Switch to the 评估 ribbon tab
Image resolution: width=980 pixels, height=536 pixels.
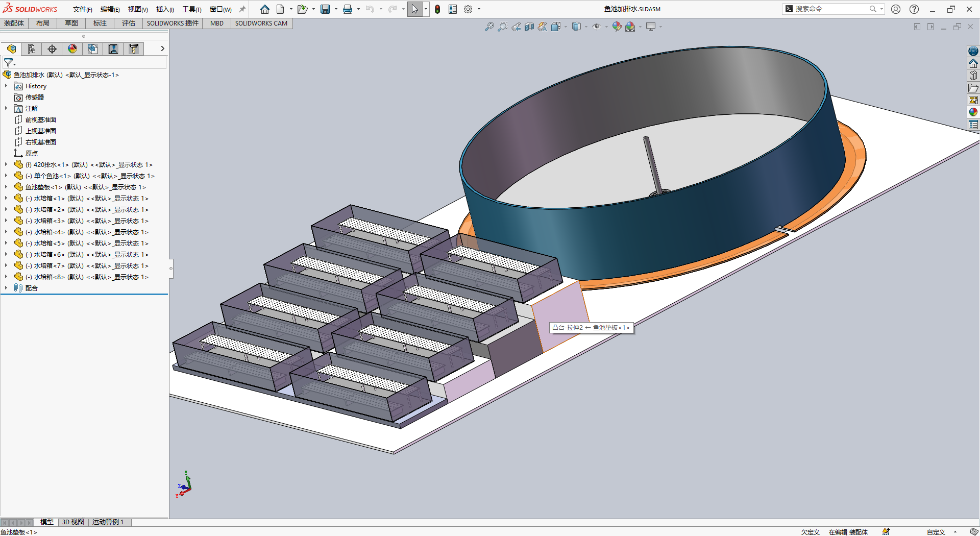(129, 23)
